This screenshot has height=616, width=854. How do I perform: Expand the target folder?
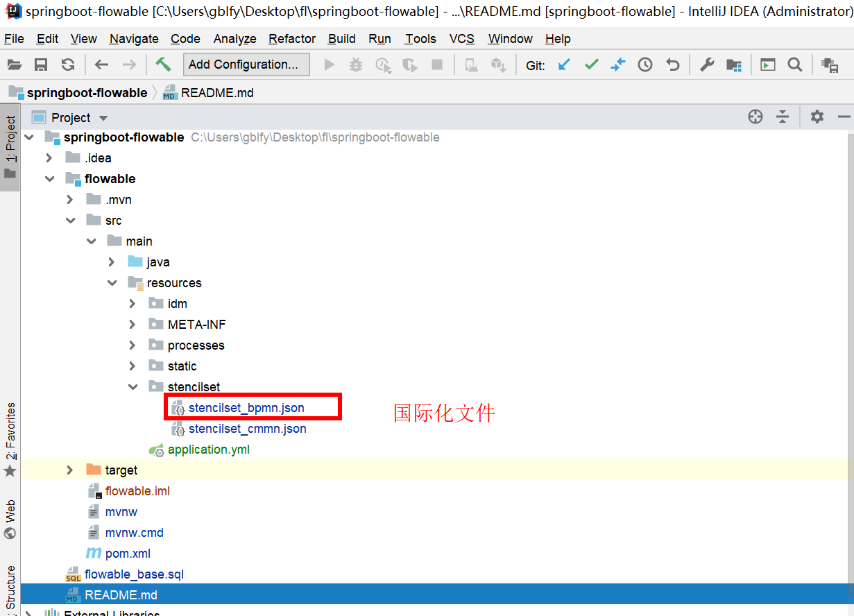(71, 470)
